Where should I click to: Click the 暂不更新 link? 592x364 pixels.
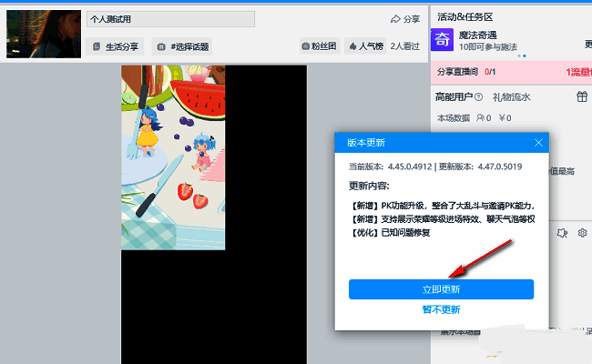pyautogui.click(x=441, y=309)
